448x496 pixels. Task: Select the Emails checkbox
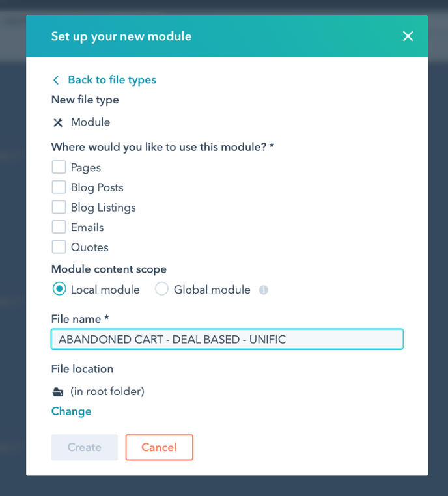click(x=59, y=227)
